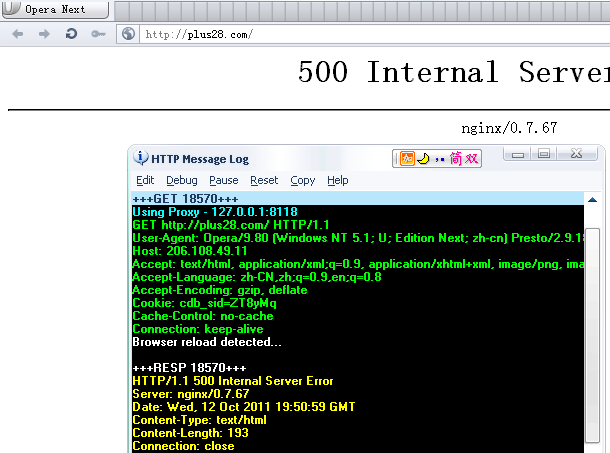Image resolution: width=610 pixels, height=453 pixels.
Task: Open the Copy menu
Action: coord(303,180)
